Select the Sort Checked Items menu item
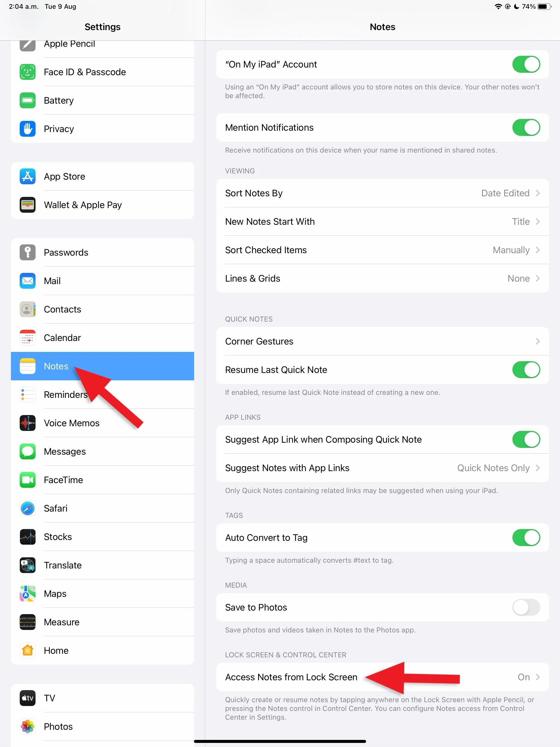Viewport: 560px width, 747px height. click(x=383, y=249)
